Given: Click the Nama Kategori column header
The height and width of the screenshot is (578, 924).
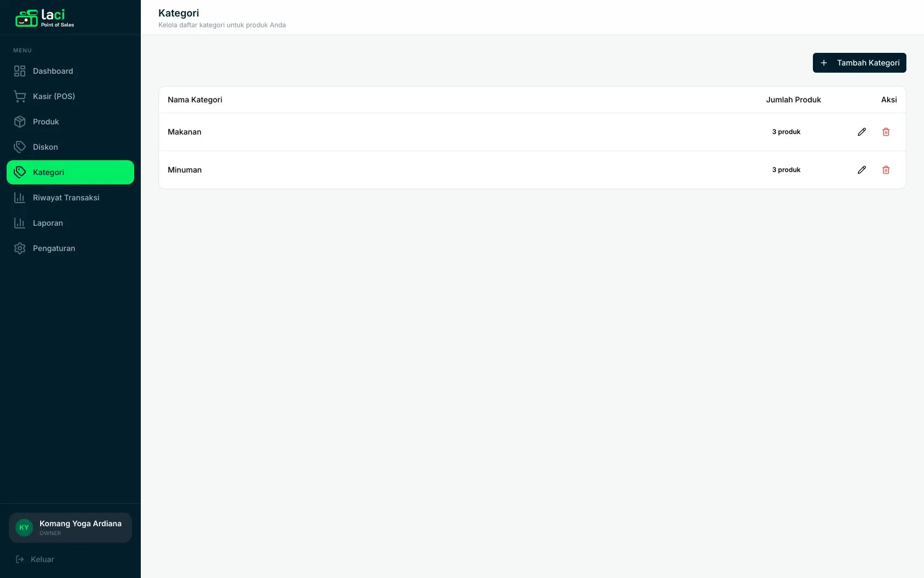Looking at the screenshot, I should [x=195, y=100].
